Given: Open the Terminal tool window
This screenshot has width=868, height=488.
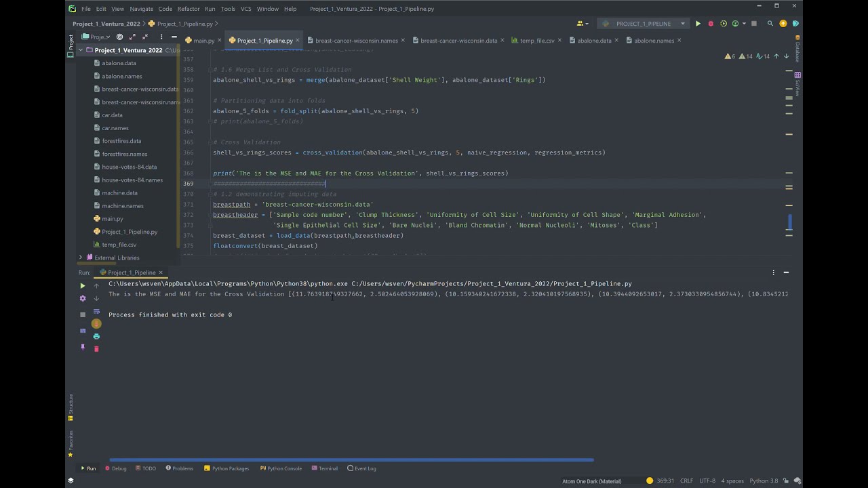Looking at the screenshot, I should [324, 468].
